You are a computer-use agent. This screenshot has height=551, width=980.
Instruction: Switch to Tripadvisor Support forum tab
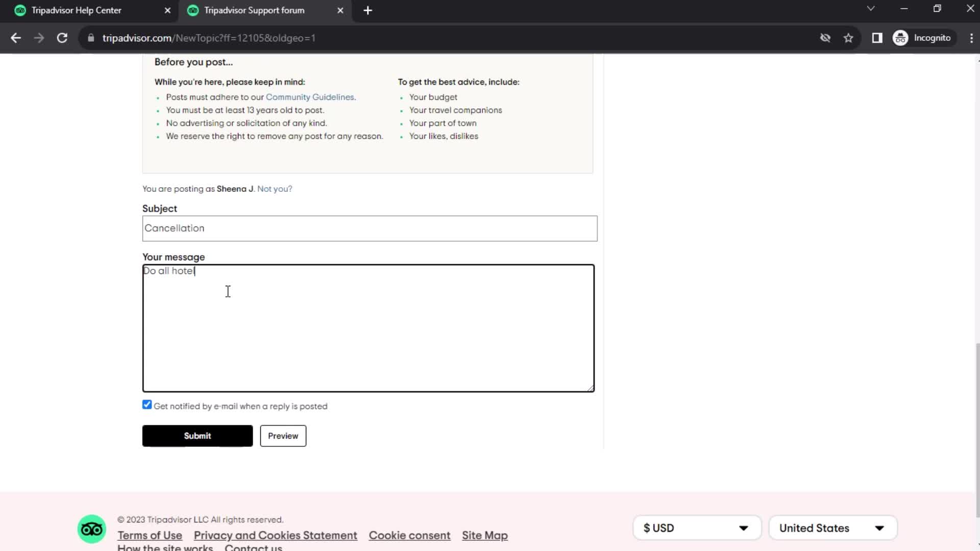(x=255, y=10)
